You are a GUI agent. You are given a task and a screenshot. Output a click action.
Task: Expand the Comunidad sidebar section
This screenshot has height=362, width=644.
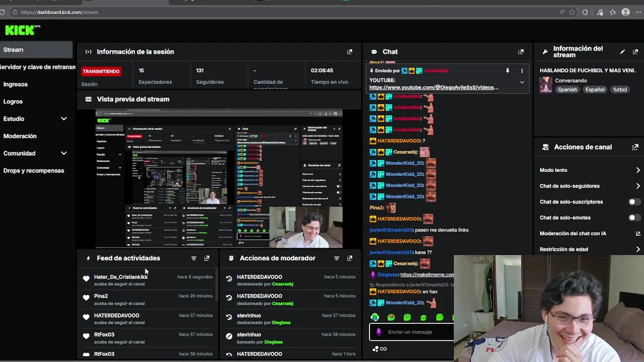64,153
